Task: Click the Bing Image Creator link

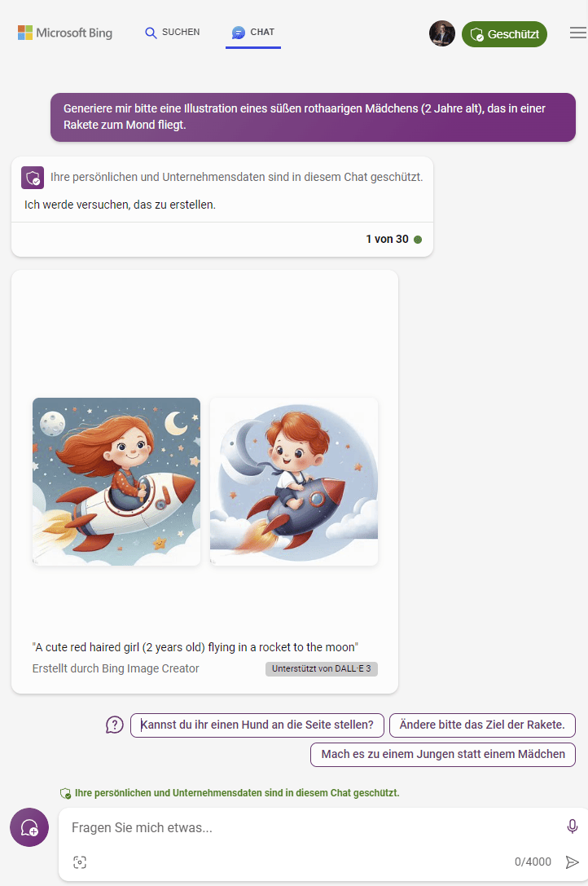Action: click(116, 668)
